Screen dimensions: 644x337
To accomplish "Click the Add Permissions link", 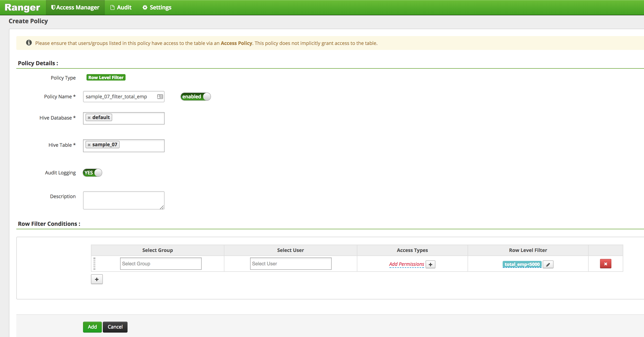I will [406, 264].
